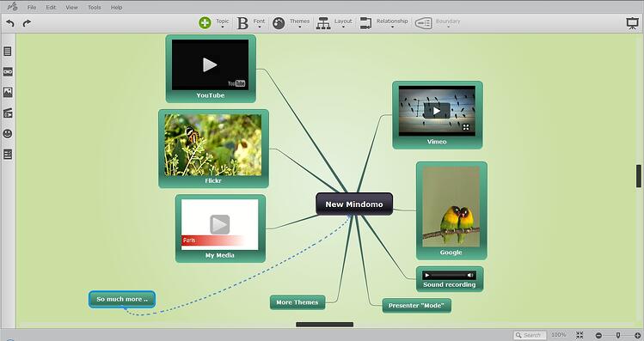
Task: Click the Mindomo logo icon
Action: [x=12, y=7]
